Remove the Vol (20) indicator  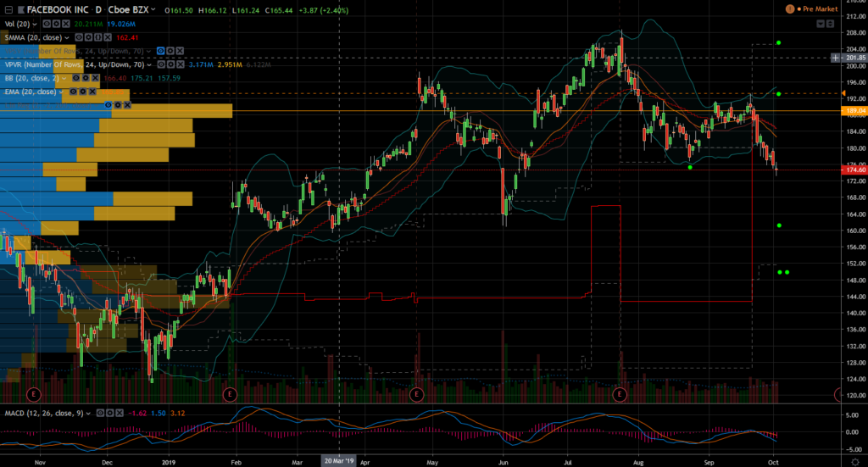66,24
